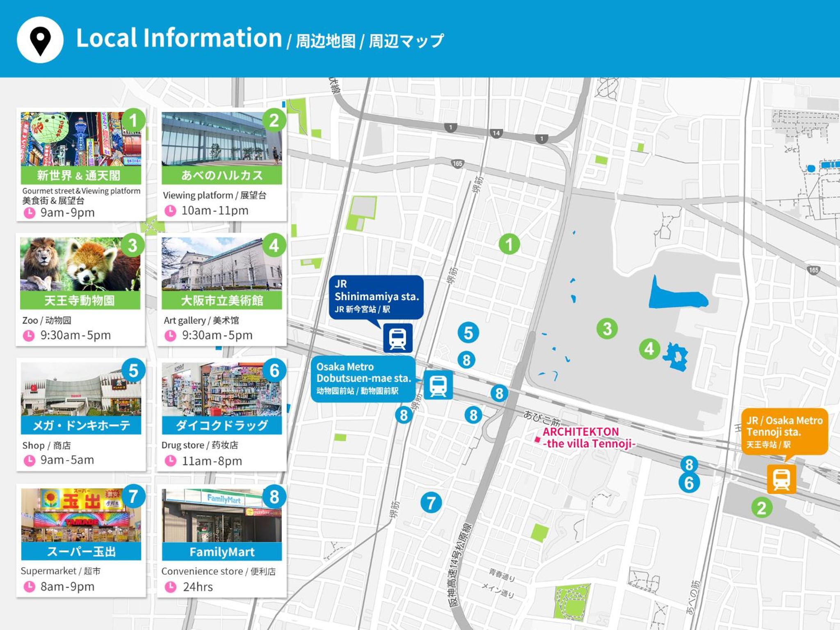Click the number 4 badge on the museum photo
The height and width of the screenshot is (630, 840).
tap(274, 245)
